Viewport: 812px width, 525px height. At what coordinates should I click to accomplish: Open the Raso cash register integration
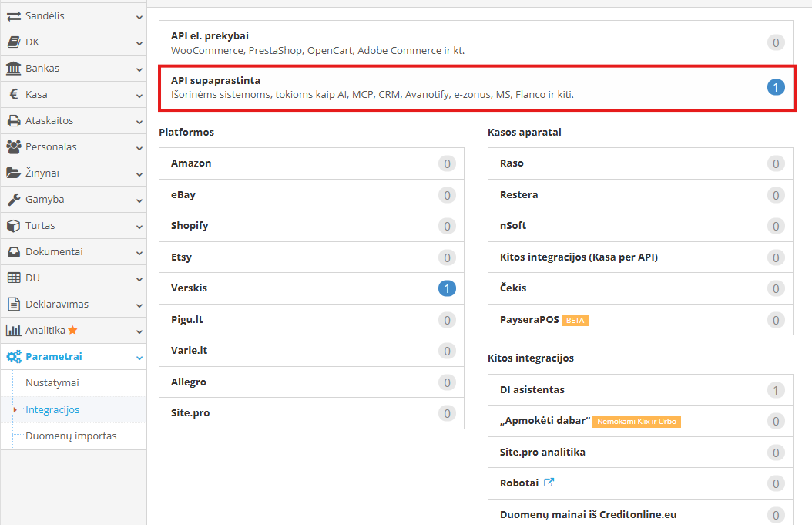point(640,163)
